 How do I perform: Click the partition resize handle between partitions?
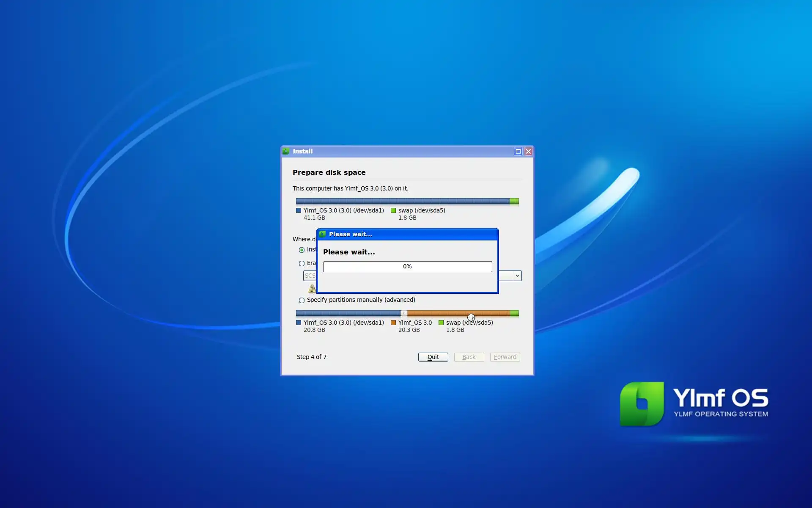tap(404, 313)
